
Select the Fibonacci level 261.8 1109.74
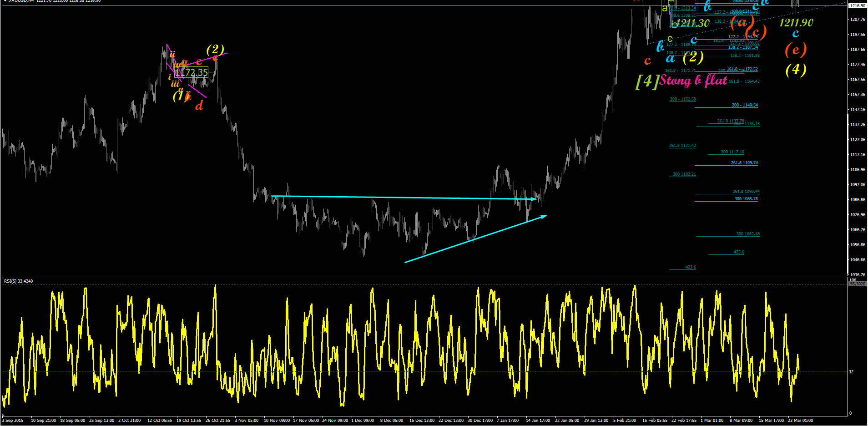[x=744, y=163]
